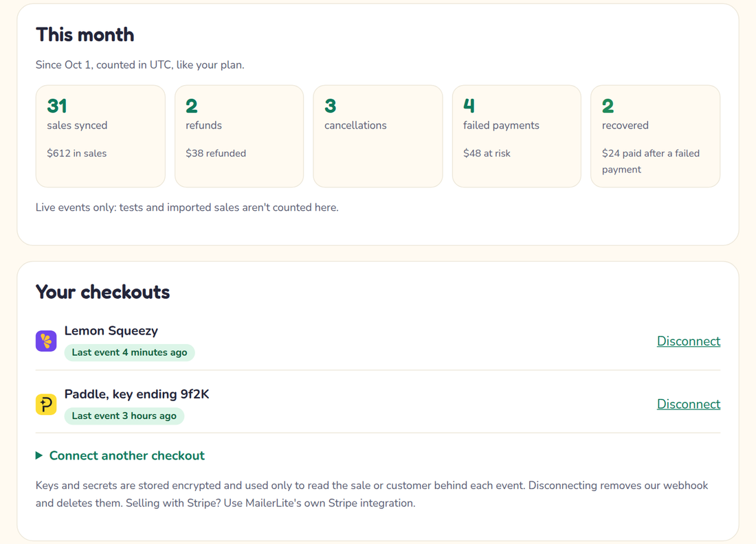The image size is (756, 544).
Task: Click the Lemon Squeezy logo icon
Action: [x=46, y=341]
